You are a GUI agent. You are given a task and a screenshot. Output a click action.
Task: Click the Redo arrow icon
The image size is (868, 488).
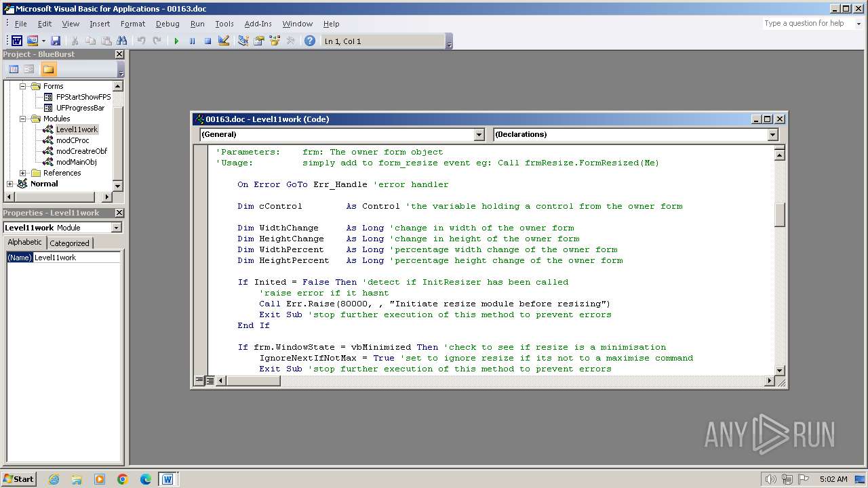tap(157, 41)
